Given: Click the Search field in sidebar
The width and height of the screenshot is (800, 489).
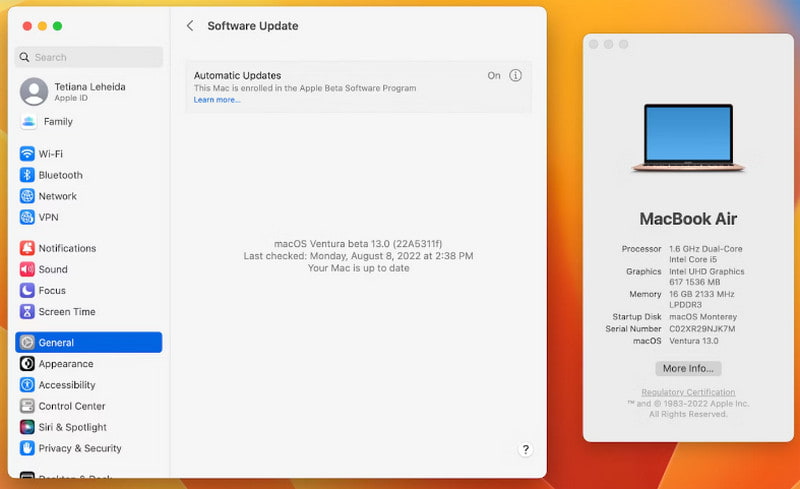Looking at the screenshot, I should point(89,58).
